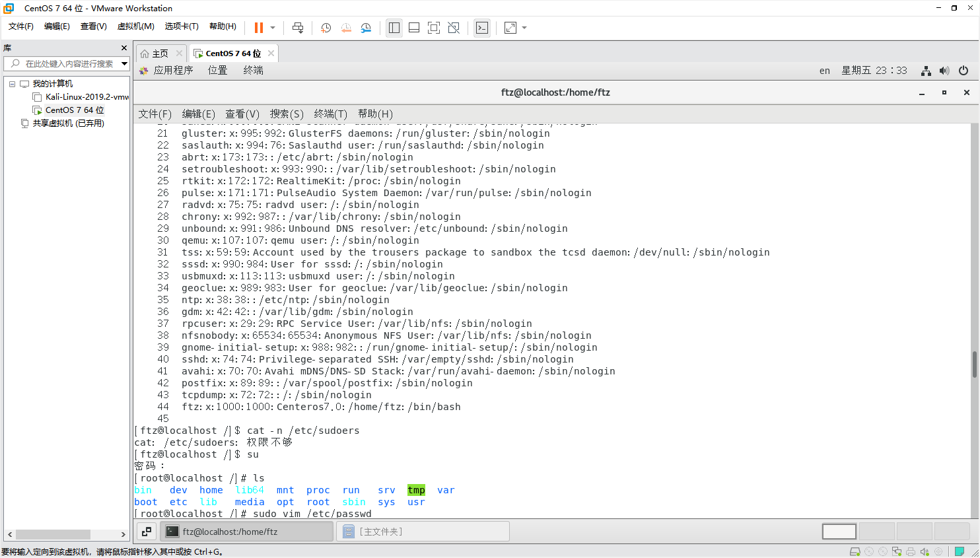This screenshot has width=980, height=558.
Task: Click the printer device status icon
Action: tap(911, 551)
